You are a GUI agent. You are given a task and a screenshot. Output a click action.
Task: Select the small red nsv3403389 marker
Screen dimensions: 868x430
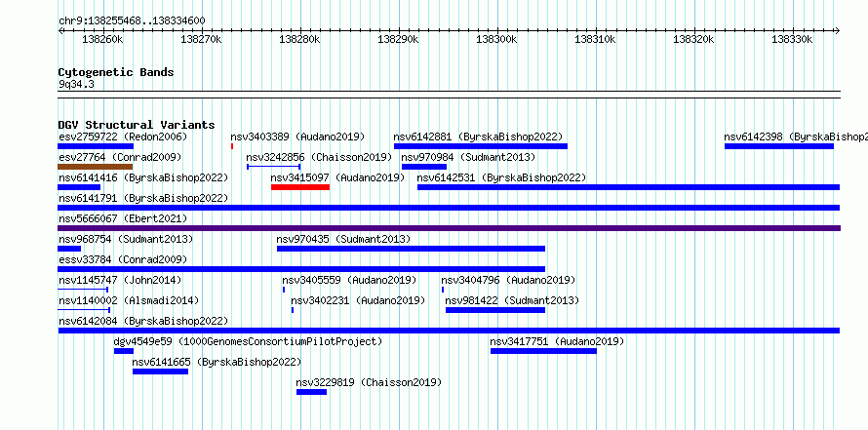[x=232, y=146]
